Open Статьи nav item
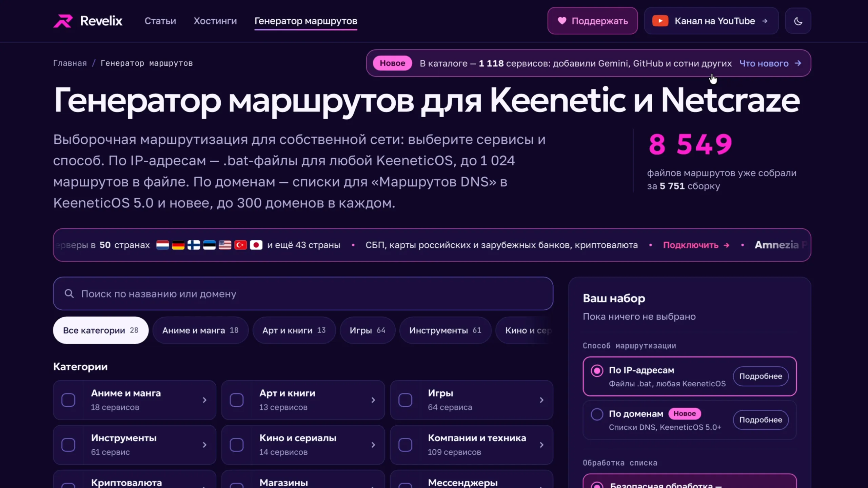This screenshot has height=488, width=868. [x=160, y=21]
